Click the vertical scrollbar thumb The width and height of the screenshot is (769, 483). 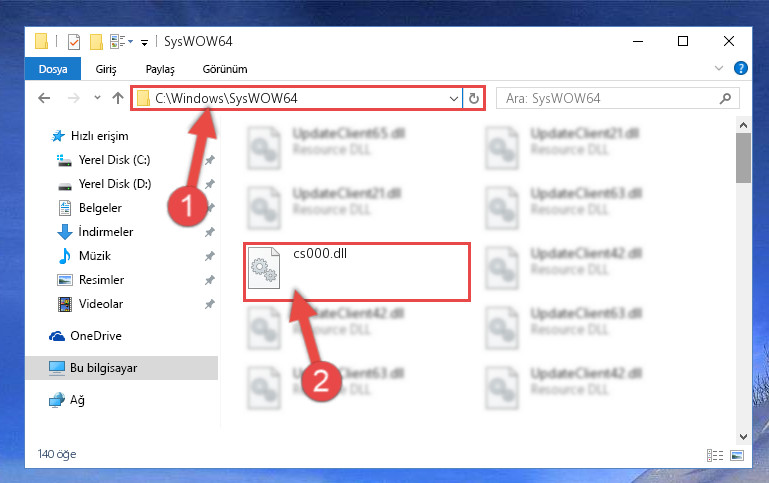743,157
